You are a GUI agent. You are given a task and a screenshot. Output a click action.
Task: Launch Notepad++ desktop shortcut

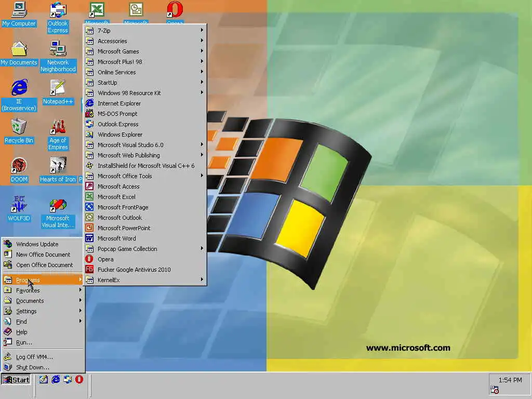click(58, 92)
